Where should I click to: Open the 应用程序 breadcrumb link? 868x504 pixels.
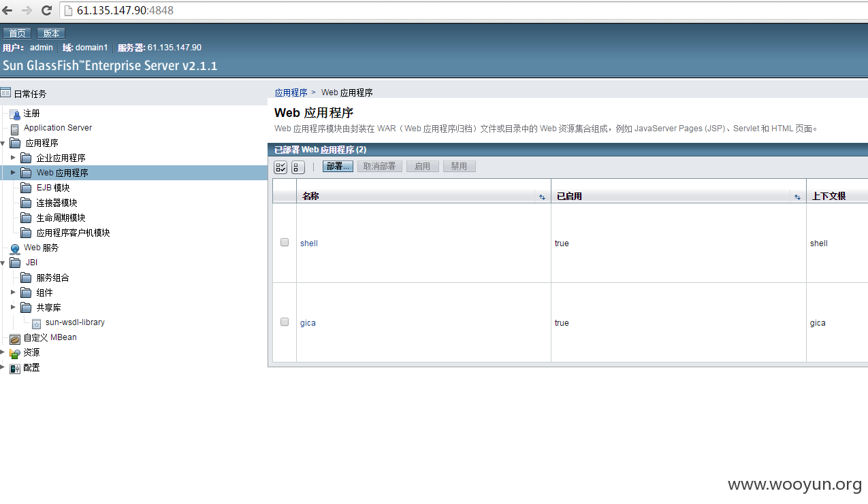click(x=291, y=93)
